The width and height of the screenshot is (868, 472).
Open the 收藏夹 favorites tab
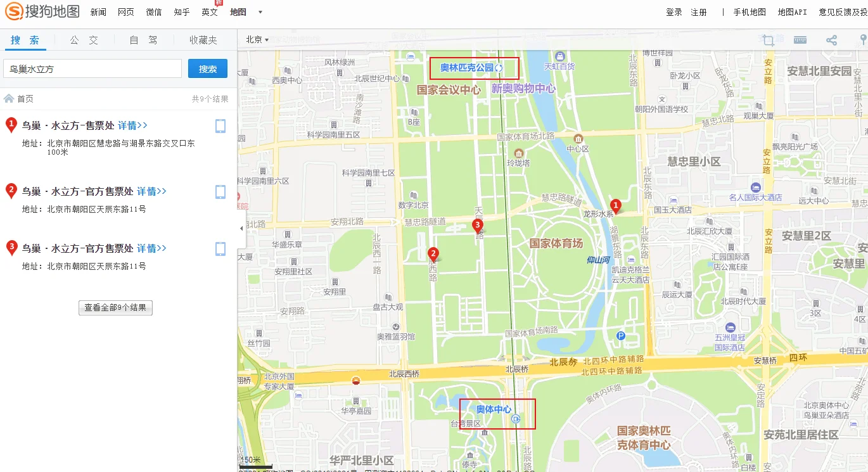(202, 39)
